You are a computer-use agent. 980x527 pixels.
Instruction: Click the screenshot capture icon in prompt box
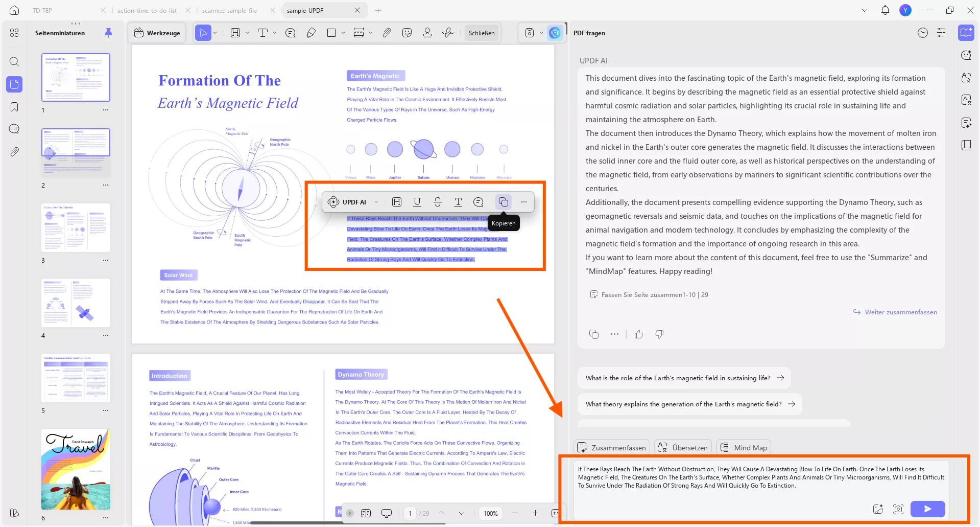(898, 509)
